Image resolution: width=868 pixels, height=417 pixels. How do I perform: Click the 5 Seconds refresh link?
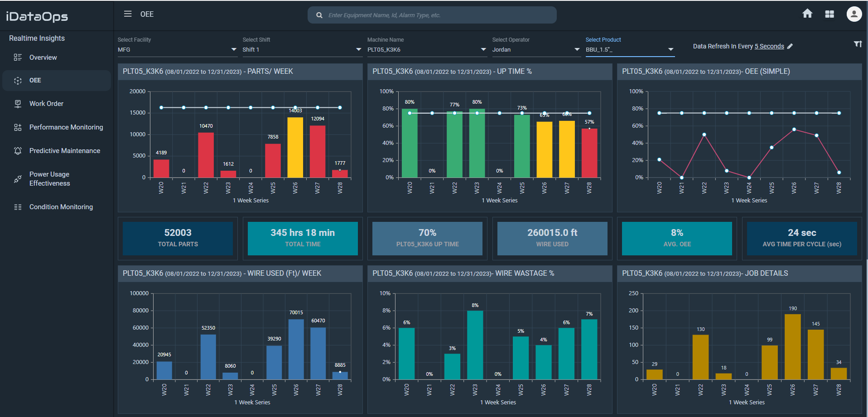(x=769, y=46)
